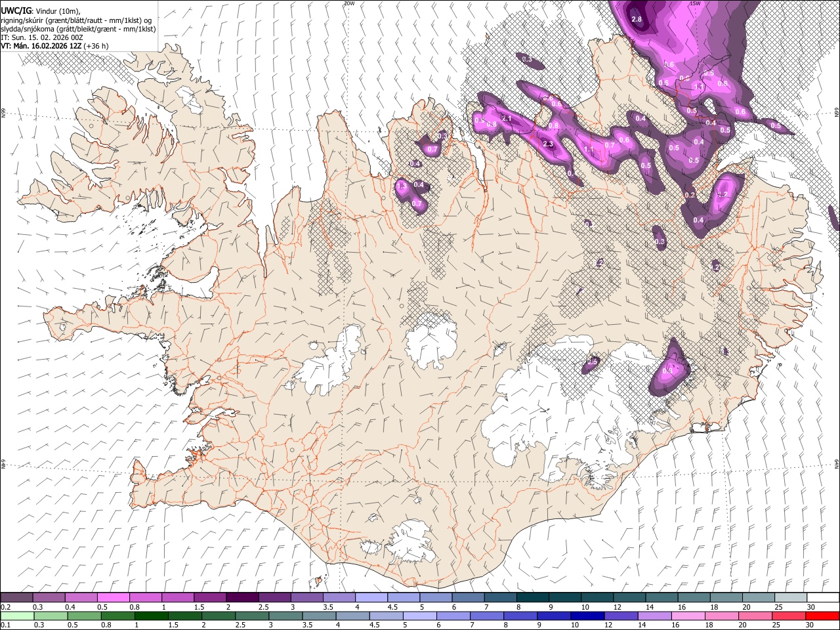Screen dimensions: 840x630
Task: Click the 1.5 label in the upper legend row
Action: (x=199, y=607)
